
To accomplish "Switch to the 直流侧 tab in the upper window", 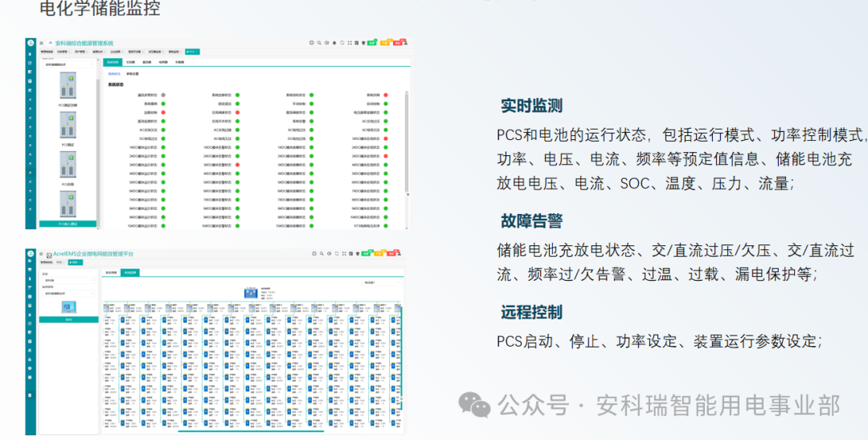I will pyautogui.click(x=147, y=62).
